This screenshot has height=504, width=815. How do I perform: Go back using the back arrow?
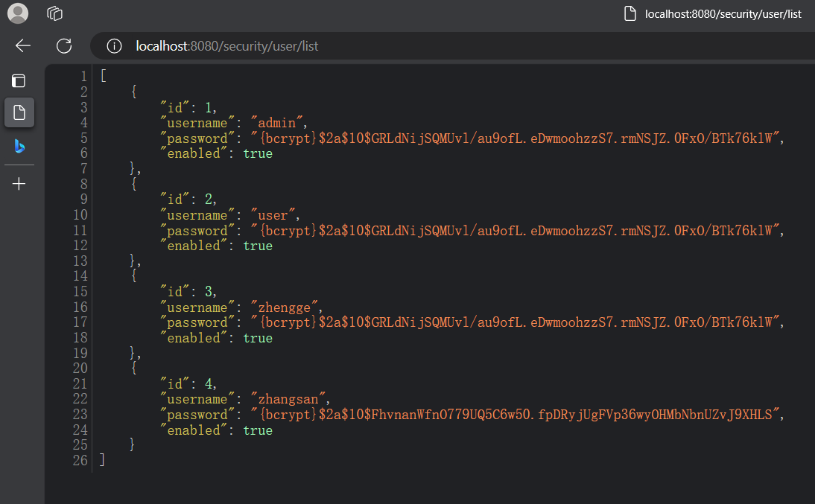(x=23, y=46)
